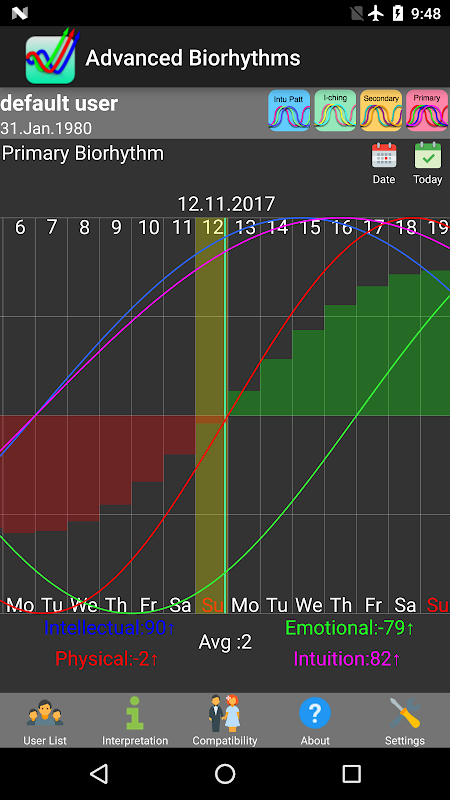450x800 pixels.
Task: Tap the notification N icon in status bar
Action: [19, 13]
